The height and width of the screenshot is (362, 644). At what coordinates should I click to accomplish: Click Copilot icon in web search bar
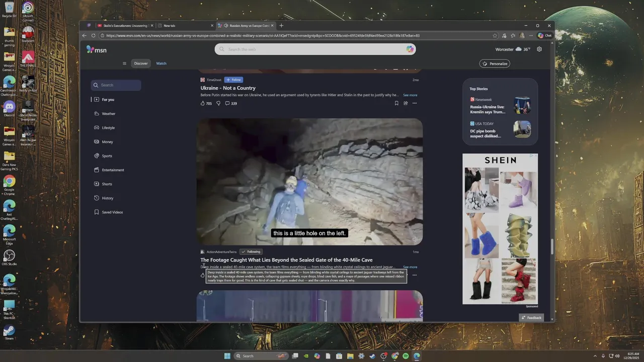410,49
